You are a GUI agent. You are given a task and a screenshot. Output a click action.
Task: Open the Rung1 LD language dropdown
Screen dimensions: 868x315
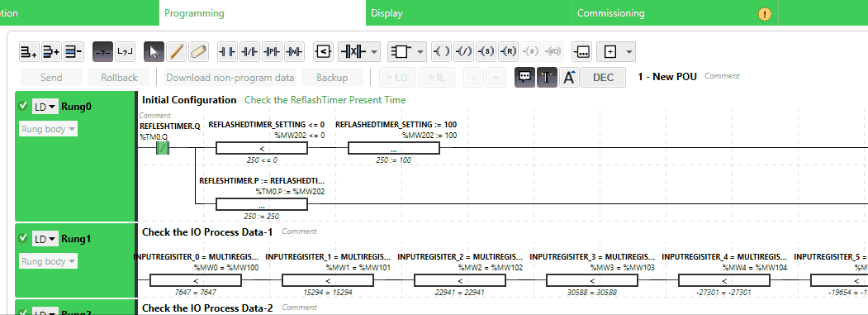click(x=45, y=239)
